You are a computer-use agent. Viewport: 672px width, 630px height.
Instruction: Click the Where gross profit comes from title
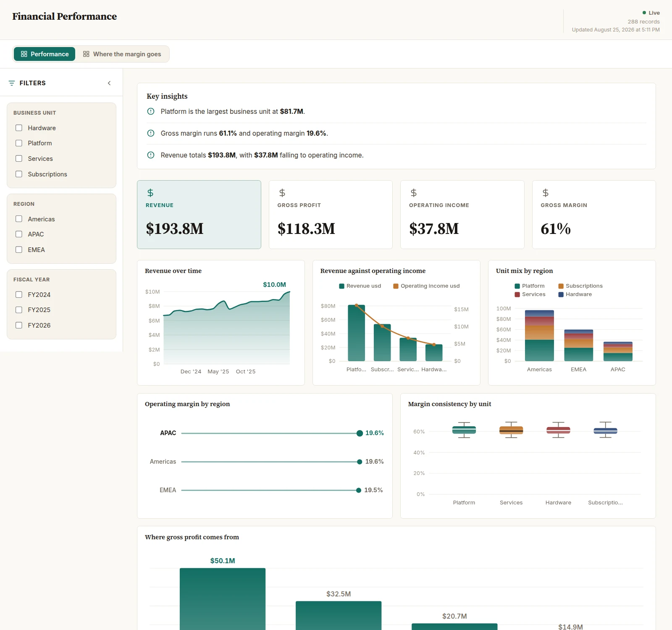coord(192,537)
